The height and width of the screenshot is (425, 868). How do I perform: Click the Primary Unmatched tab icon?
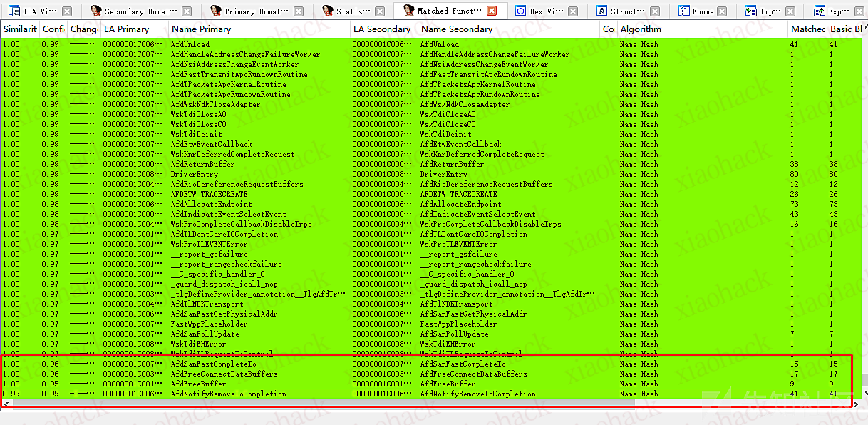214,11
